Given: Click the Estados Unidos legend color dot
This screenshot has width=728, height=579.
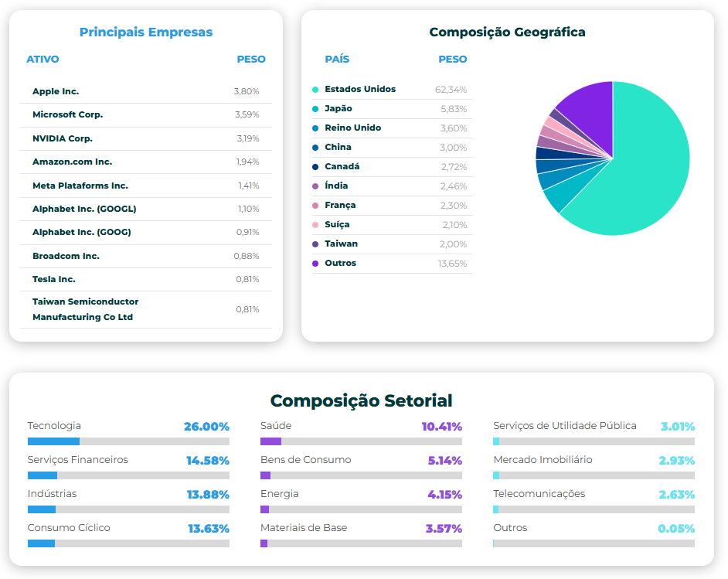Looking at the screenshot, I should pyautogui.click(x=315, y=90).
